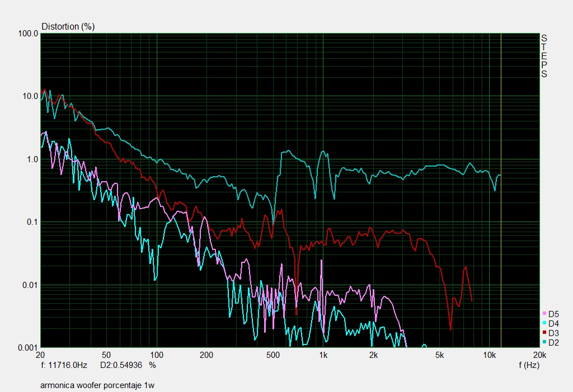Screen dimensions: 573x392
Task: Click the cyan D4 legend color square
Action: 544,323
